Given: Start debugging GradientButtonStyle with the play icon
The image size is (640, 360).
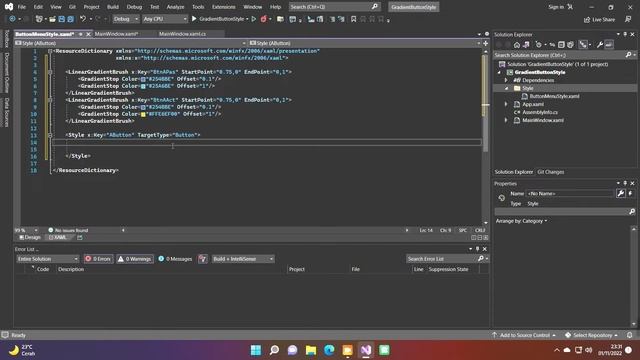Looking at the screenshot, I should coord(194,19).
